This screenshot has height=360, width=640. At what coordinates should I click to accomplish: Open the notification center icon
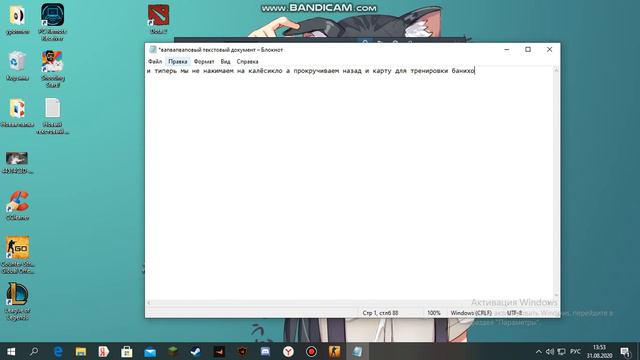coord(625,351)
